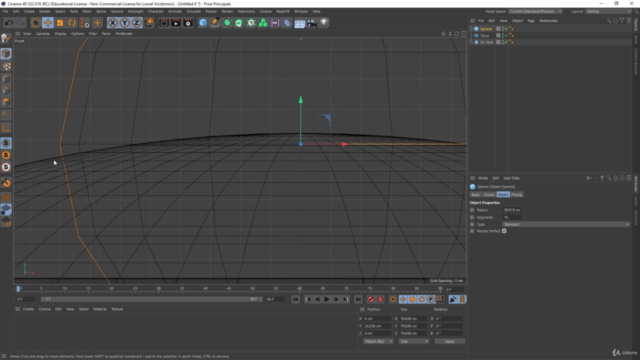Image resolution: width=640 pixels, height=360 pixels.
Task: Toggle Oil Tank enabled check mark
Action: (506, 42)
